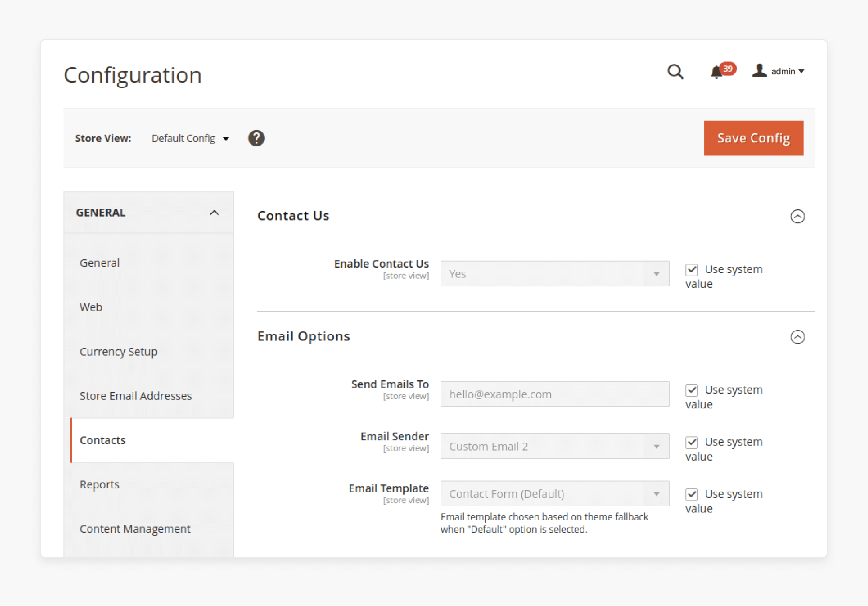Click the Configuration page title
The width and height of the screenshot is (868, 606).
(133, 75)
